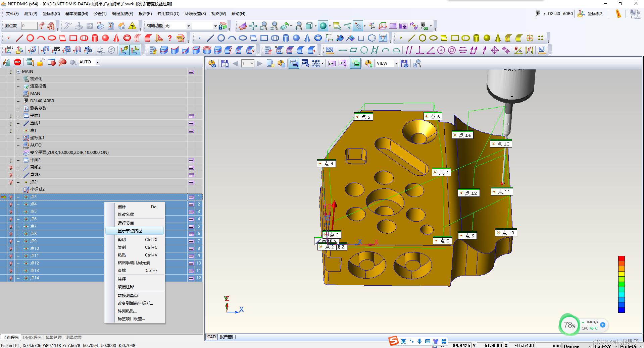Click the perpendicularity tolerance icon
The image size is (644, 348).
(419, 50)
